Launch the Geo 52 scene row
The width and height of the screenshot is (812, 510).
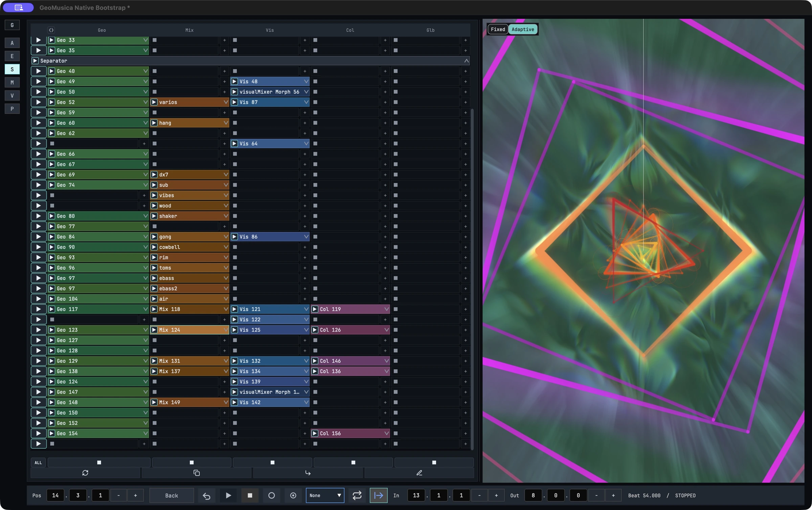[x=39, y=102]
